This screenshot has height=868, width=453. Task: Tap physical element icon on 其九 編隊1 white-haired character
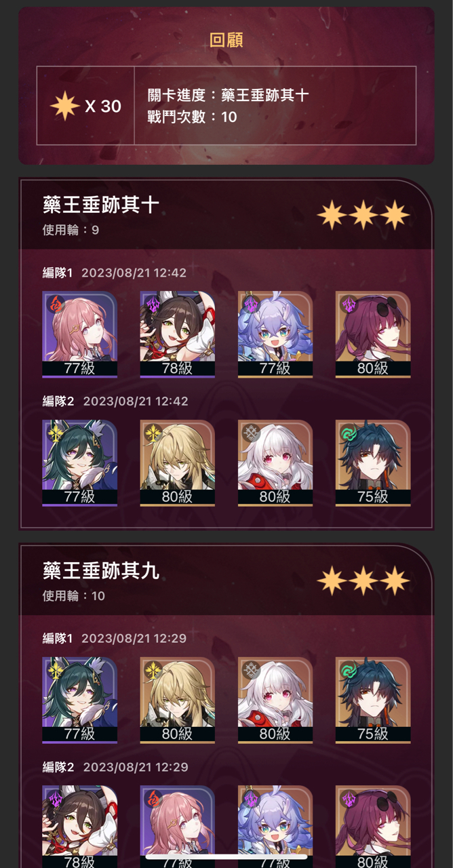[250, 670]
